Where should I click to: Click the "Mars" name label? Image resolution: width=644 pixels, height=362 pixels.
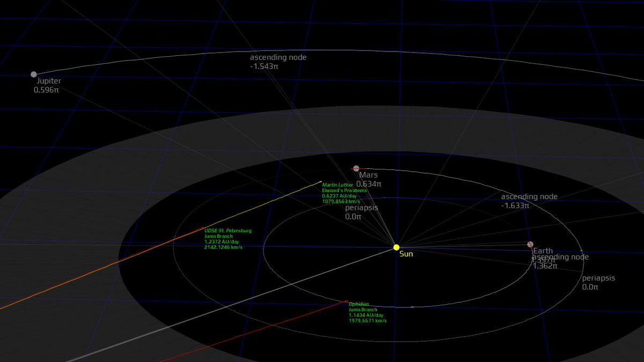pos(369,175)
